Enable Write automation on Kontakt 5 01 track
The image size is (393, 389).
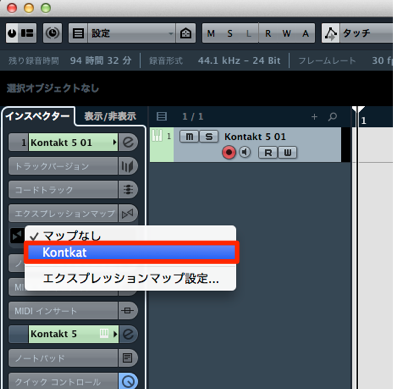(287, 153)
